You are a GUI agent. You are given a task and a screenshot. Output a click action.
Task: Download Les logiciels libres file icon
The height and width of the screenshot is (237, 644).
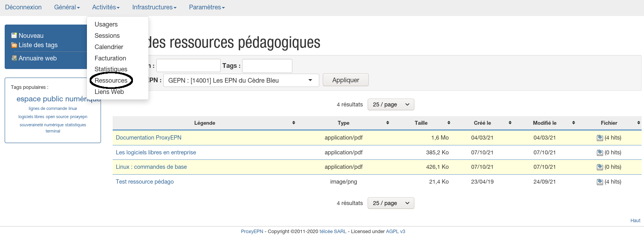[x=600, y=153]
